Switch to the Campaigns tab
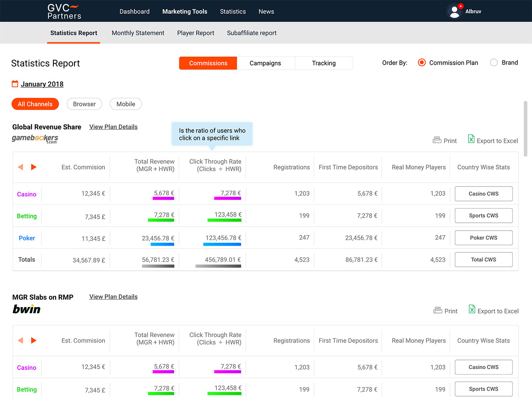Screen dimensions: 532x399 pos(265,63)
